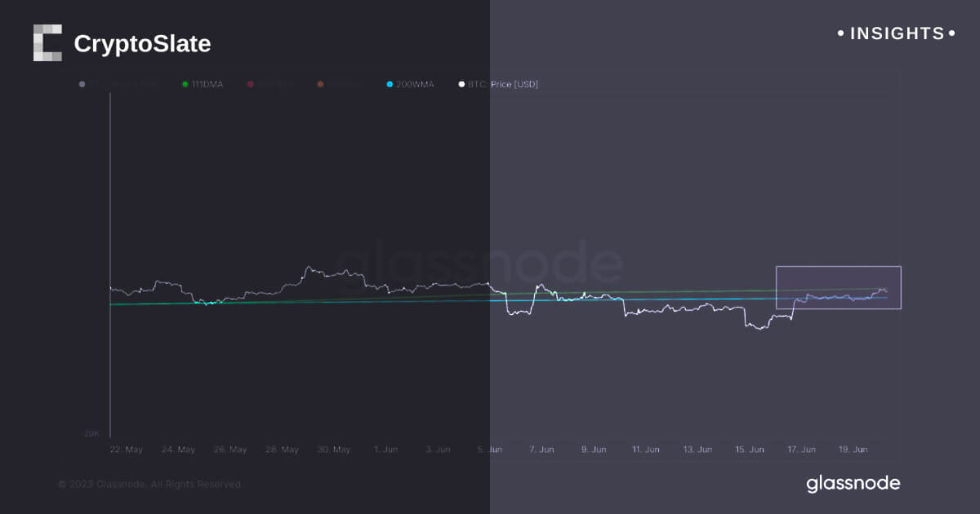Open the glassnode logo at bottom right

click(853, 483)
